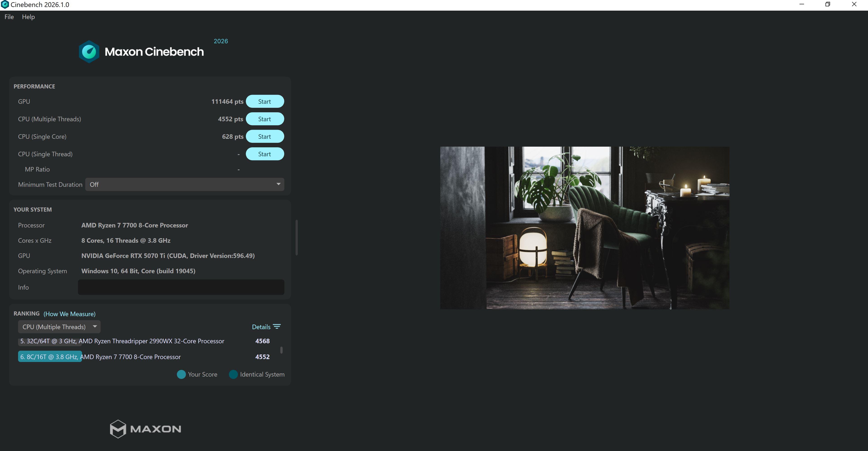
Task: Close the Cinebench window
Action: (854, 4)
